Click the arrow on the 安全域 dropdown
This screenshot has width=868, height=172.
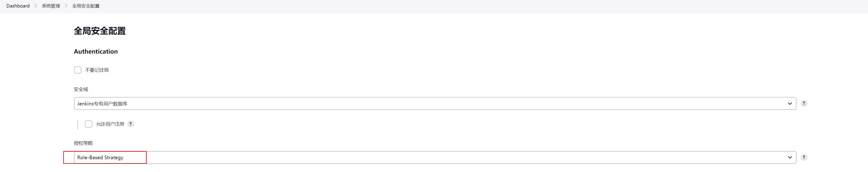click(790, 104)
